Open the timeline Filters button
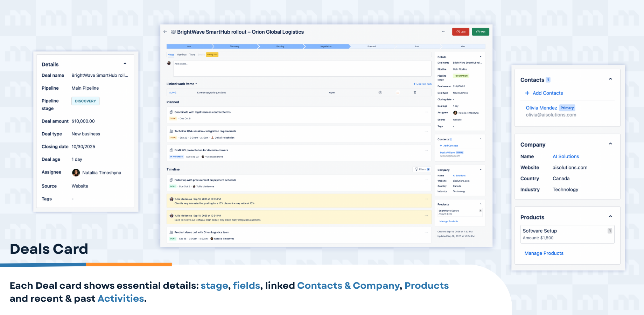This screenshot has width=644, height=315. pyautogui.click(x=422, y=169)
